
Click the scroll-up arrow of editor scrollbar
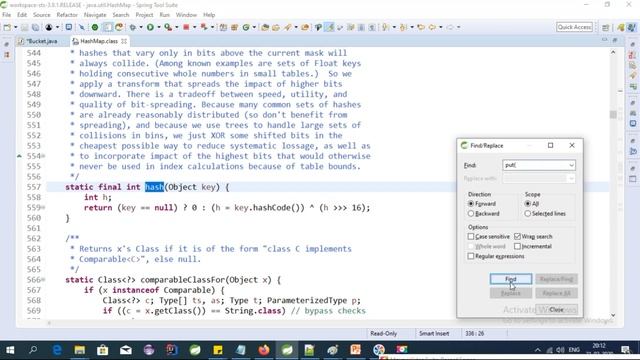tap(613, 52)
